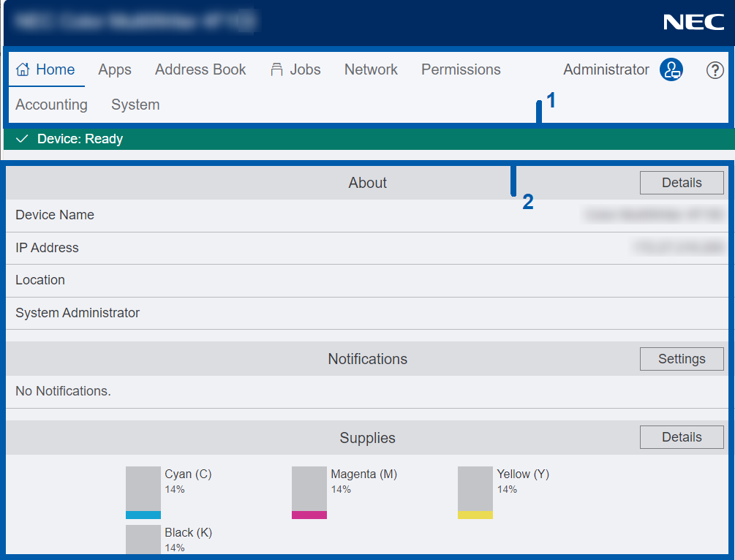Click Details button in About section
The width and height of the screenshot is (735, 560).
coord(682,183)
